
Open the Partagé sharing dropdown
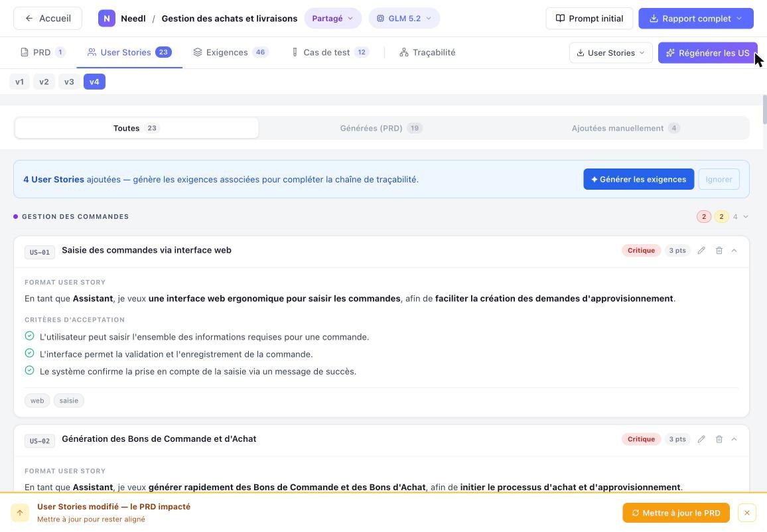pos(332,19)
